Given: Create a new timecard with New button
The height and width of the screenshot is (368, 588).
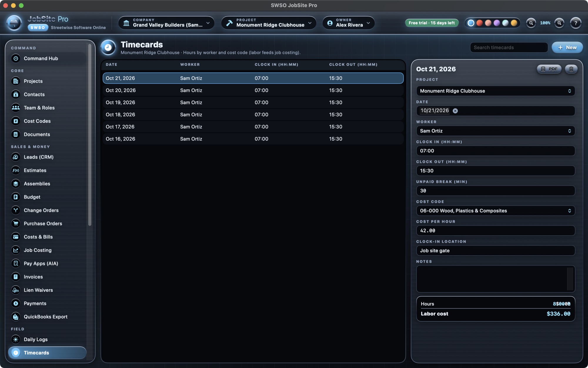Looking at the screenshot, I should click(x=567, y=48).
